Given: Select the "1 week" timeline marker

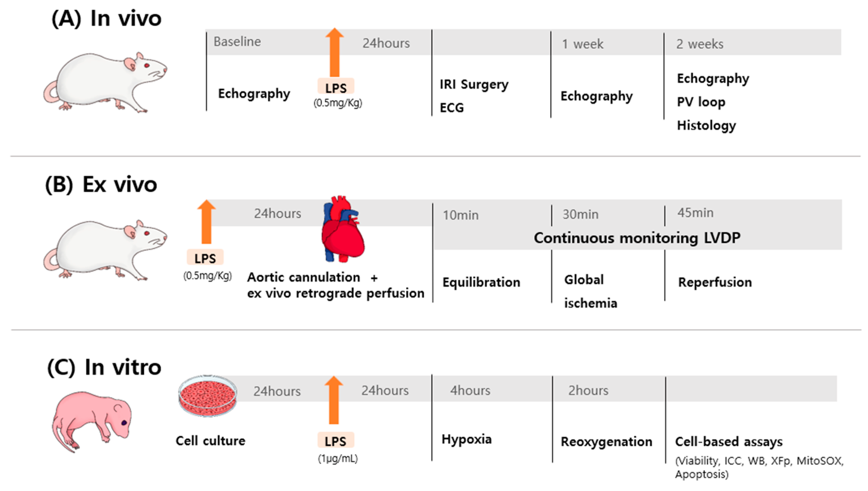Looking at the screenshot, I should [582, 44].
